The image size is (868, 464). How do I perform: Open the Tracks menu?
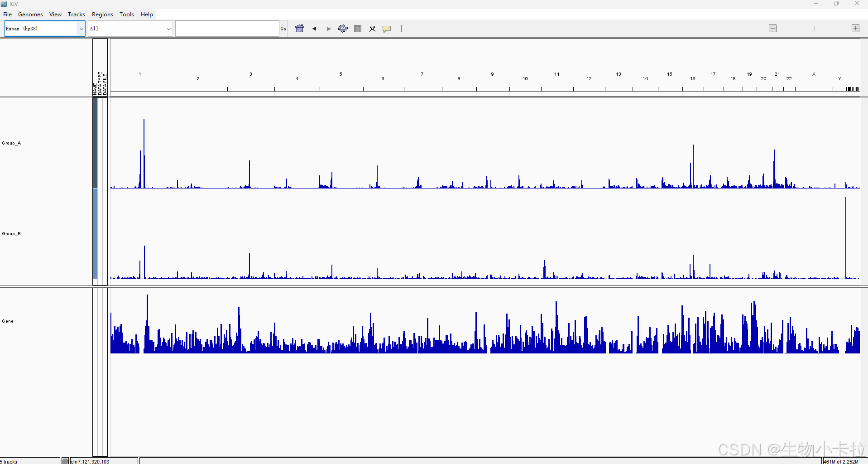click(x=76, y=14)
